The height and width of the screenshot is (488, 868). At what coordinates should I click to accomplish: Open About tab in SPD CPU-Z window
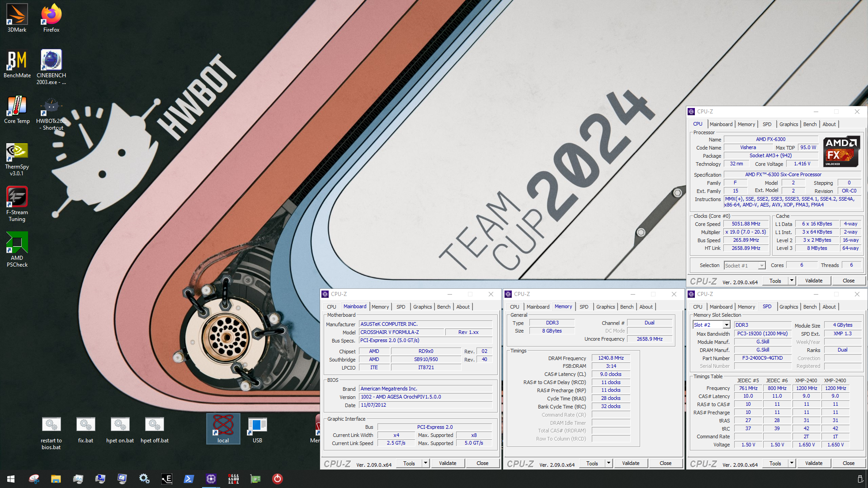click(829, 307)
